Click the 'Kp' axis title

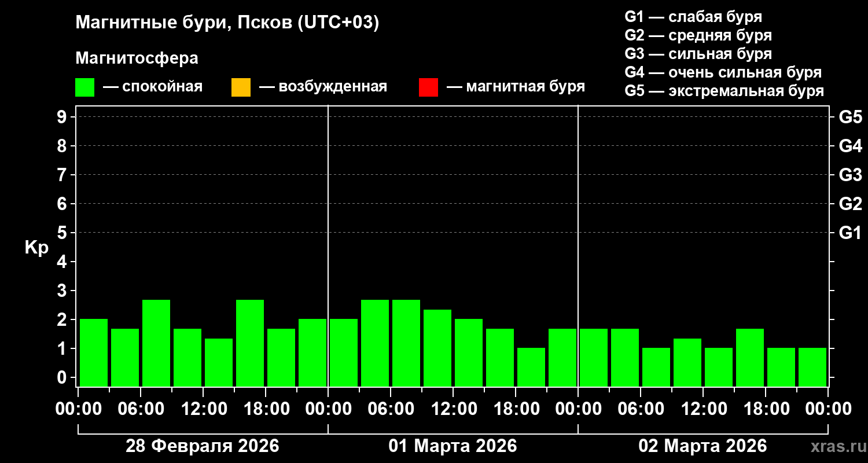point(36,247)
